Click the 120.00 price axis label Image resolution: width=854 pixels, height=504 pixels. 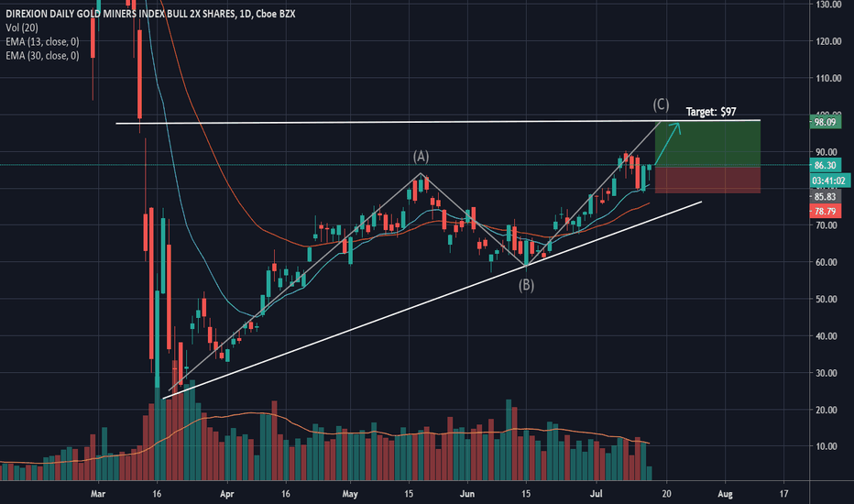pos(827,41)
